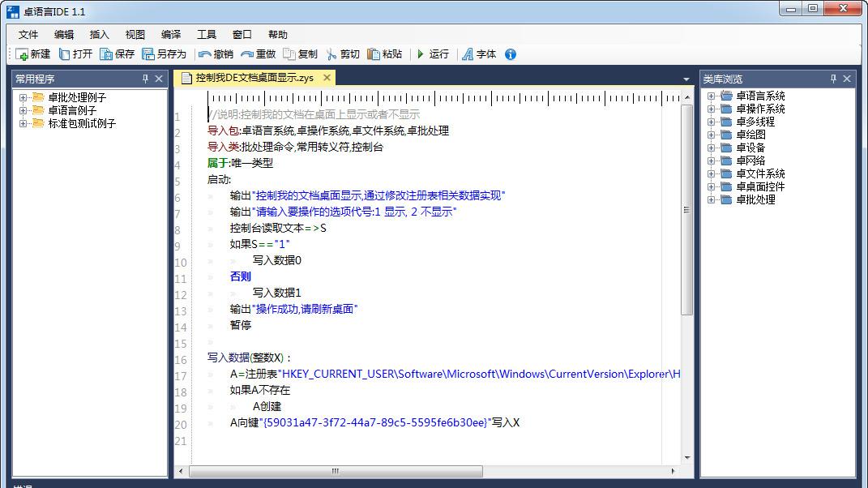This screenshot has height=488, width=868.
Task: Click the editor scroll down arrow
Action: (687, 457)
